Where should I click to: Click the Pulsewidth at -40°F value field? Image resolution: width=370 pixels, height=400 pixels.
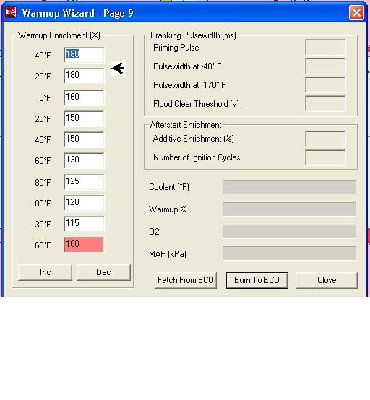(325, 67)
